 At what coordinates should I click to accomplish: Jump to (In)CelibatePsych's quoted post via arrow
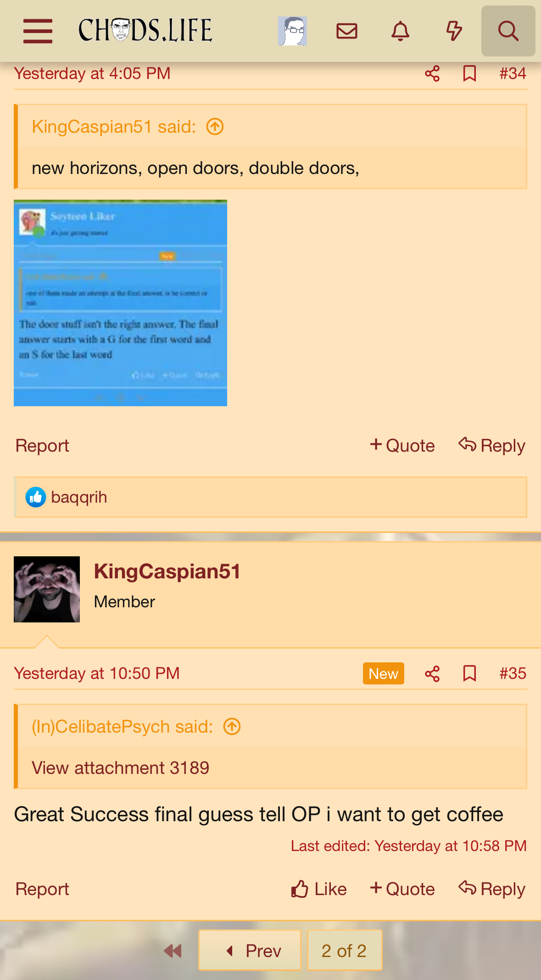point(232,727)
